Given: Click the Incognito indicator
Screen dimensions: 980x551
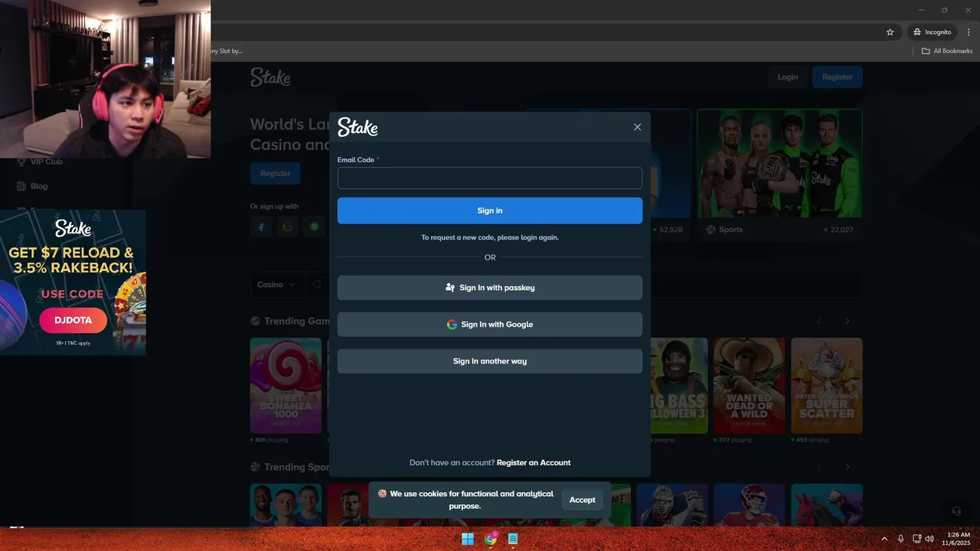Looking at the screenshot, I should [x=932, y=32].
